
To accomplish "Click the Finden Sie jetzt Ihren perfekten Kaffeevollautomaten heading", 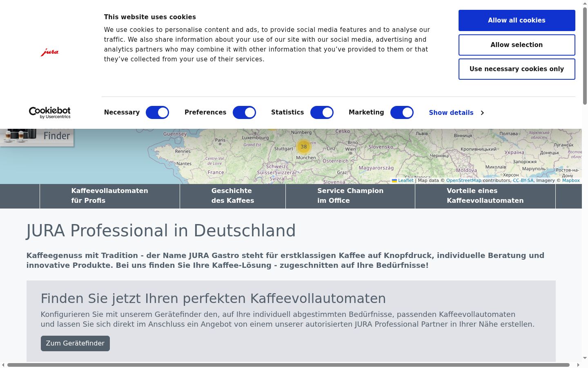I will pos(213,298).
